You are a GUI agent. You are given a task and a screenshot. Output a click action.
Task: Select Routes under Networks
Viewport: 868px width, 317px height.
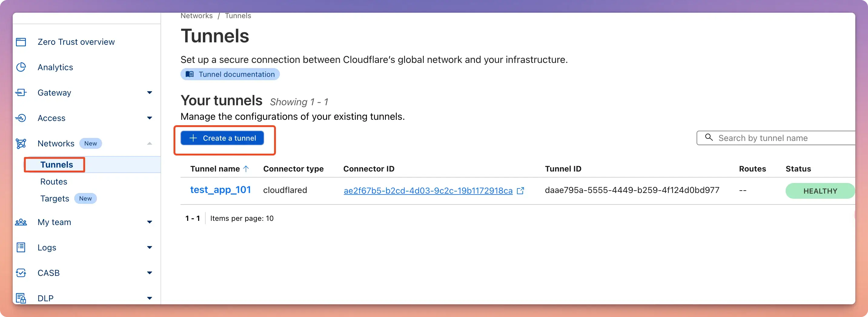tap(54, 182)
